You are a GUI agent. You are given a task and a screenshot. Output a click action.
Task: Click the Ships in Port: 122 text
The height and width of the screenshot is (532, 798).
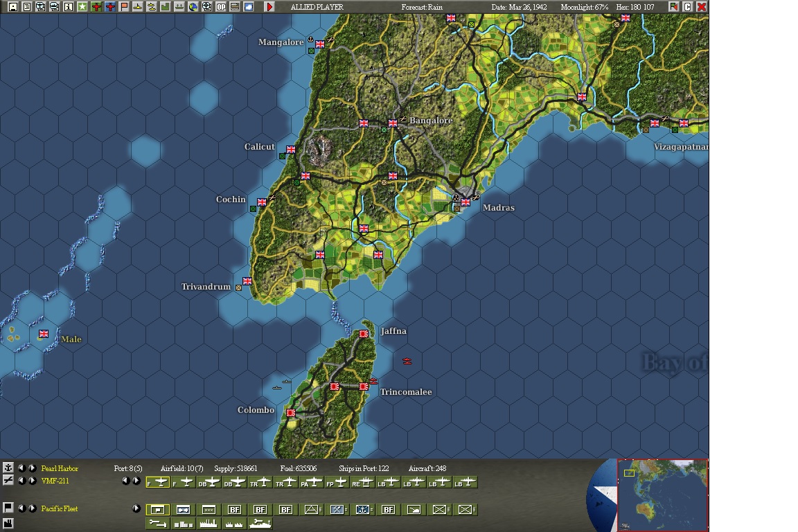point(364,468)
